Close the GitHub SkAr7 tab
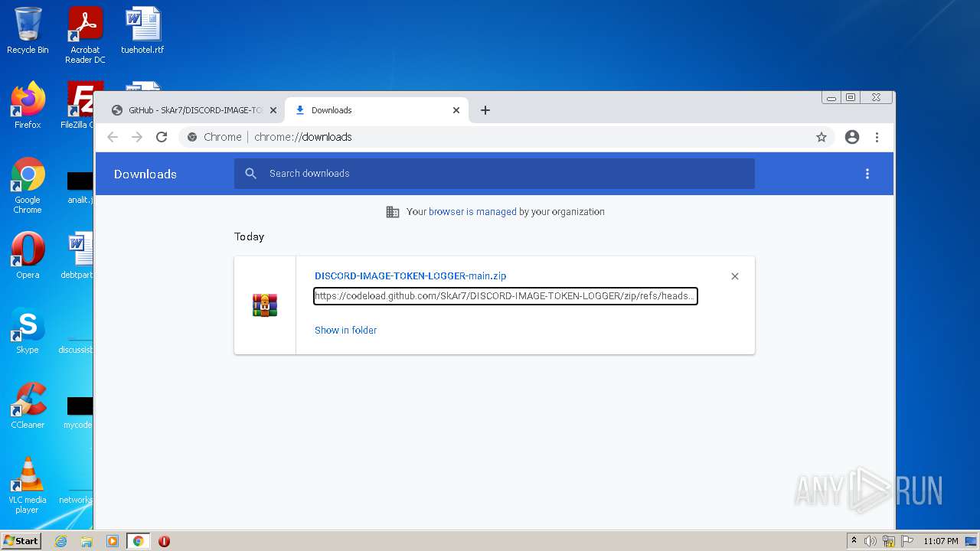This screenshot has width=980, height=551. coord(273,110)
